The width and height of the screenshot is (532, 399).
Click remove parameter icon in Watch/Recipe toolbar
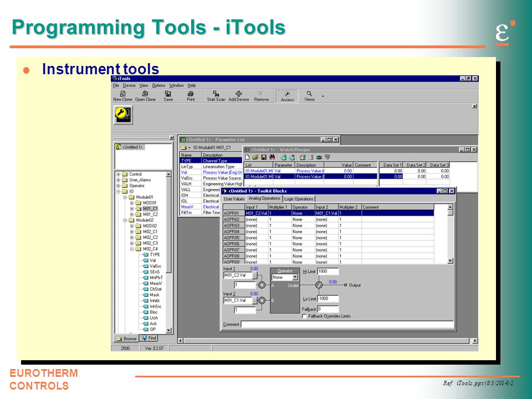292,157
